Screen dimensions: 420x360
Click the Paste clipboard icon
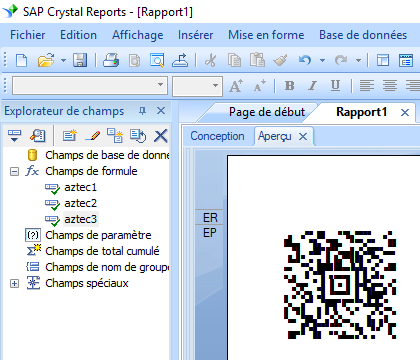click(x=257, y=61)
